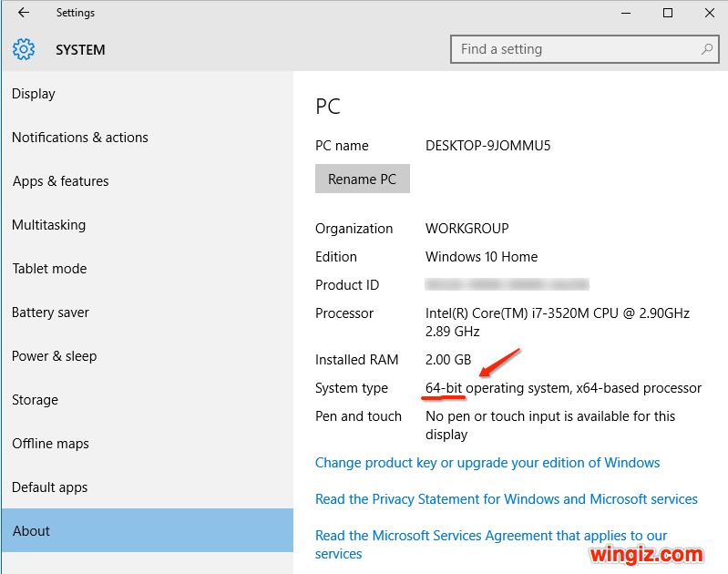Close the Settings window

pyautogui.click(x=710, y=13)
